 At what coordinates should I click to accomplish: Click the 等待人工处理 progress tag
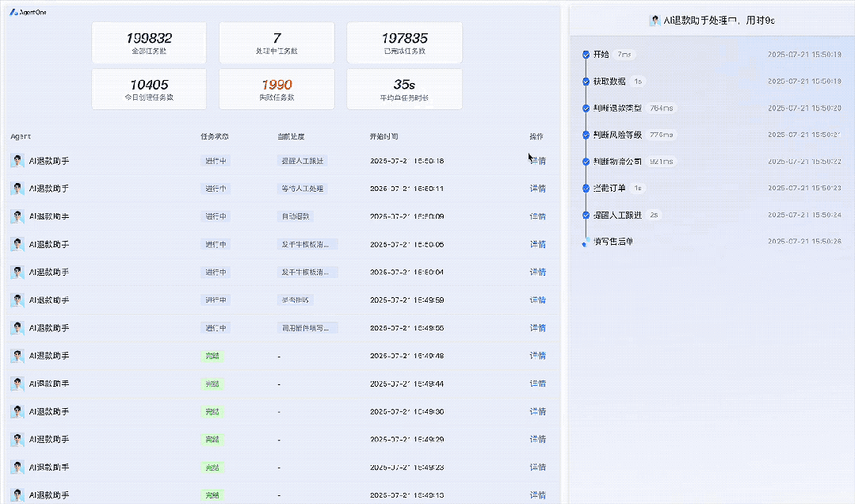(303, 189)
